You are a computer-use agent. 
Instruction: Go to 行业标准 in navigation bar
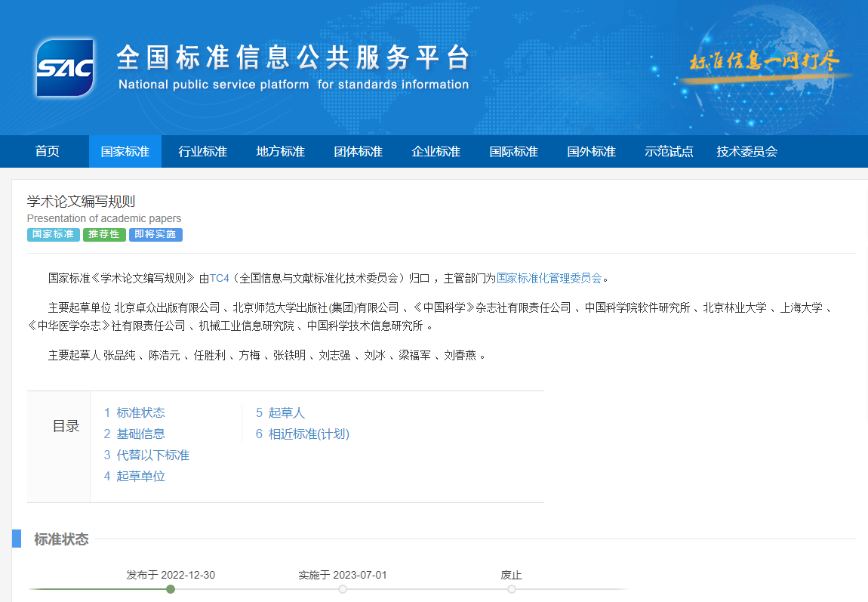[202, 151]
